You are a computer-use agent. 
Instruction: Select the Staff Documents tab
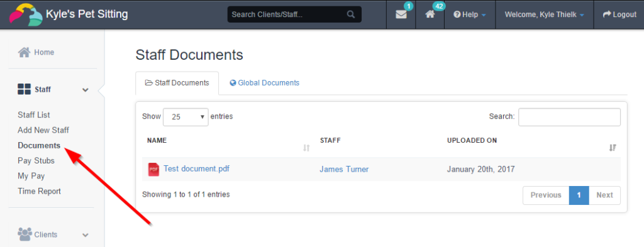click(177, 83)
